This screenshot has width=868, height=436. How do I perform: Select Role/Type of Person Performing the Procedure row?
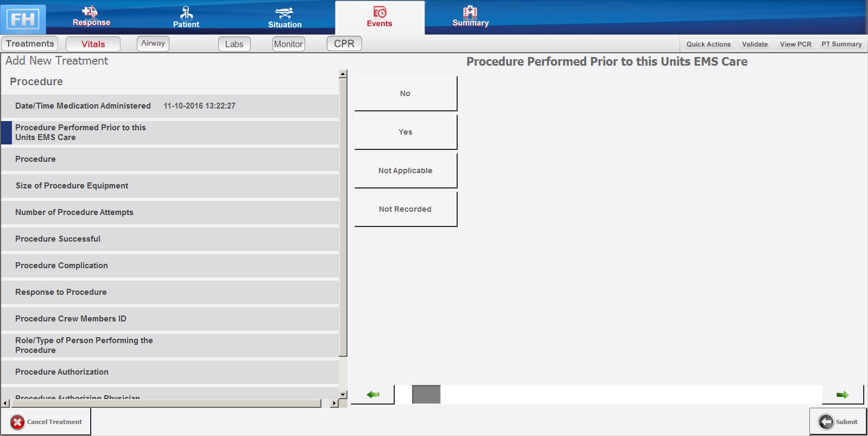coord(170,345)
